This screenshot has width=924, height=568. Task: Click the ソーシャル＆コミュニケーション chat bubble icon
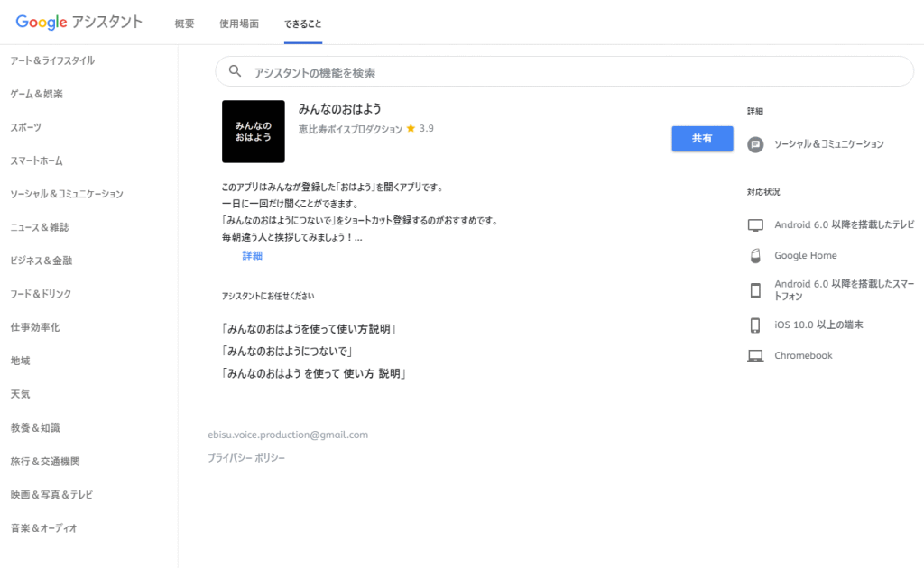pyautogui.click(x=755, y=144)
